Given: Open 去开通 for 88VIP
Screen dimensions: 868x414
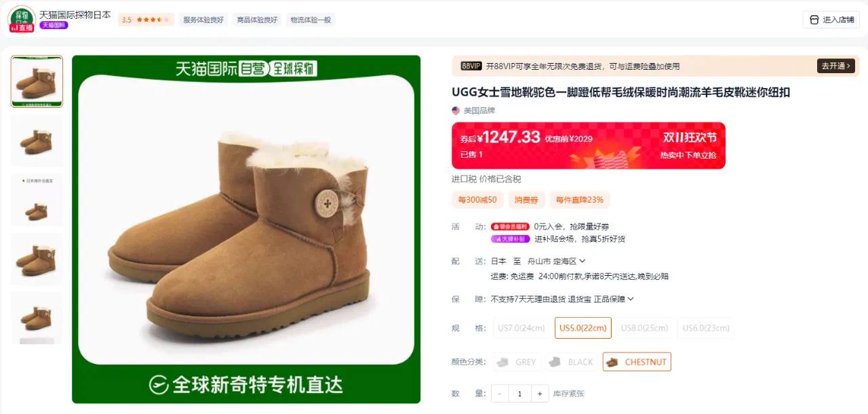Looking at the screenshot, I should [x=836, y=66].
